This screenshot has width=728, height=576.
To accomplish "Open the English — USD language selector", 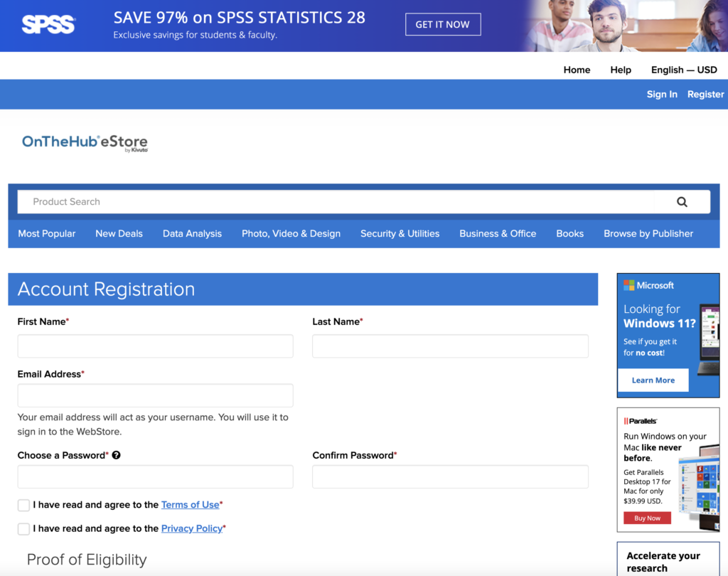I will pyautogui.click(x=684, y=70).
